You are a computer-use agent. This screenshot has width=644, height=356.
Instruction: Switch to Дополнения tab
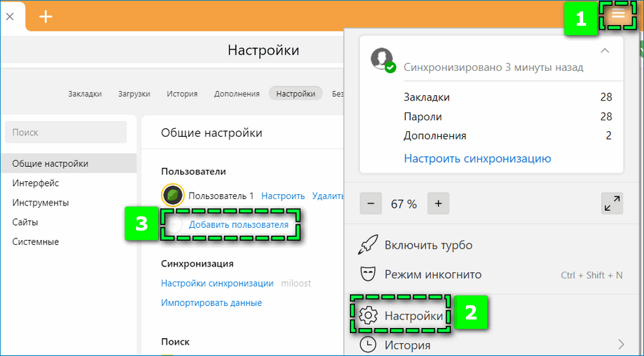point(237,94)
